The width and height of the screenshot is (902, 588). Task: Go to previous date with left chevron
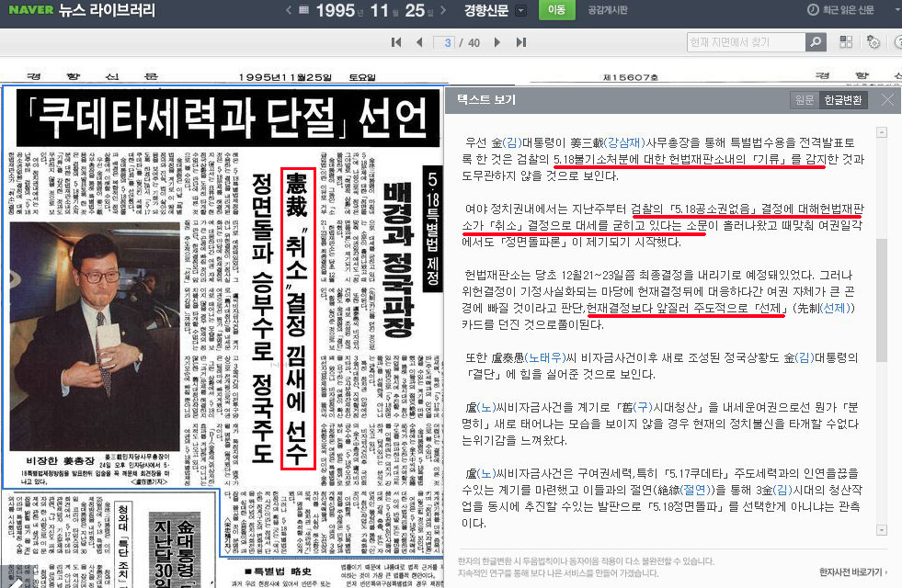289,10
